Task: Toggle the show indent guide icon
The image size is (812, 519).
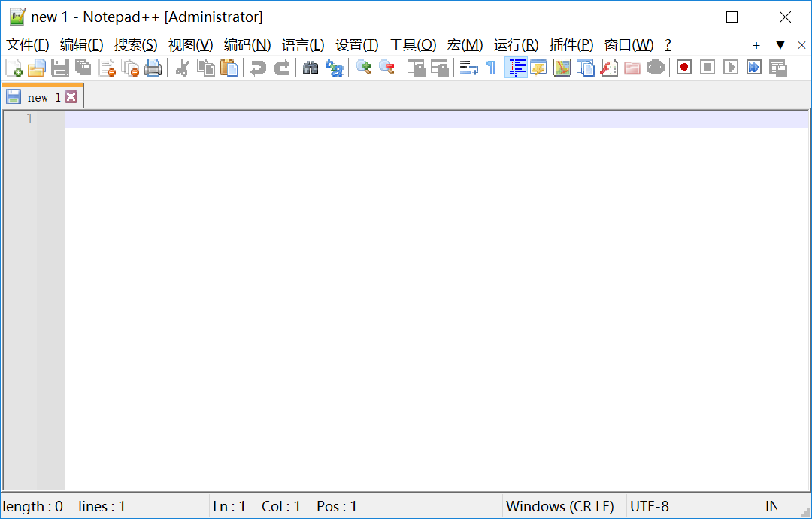Action: (516, 67)
